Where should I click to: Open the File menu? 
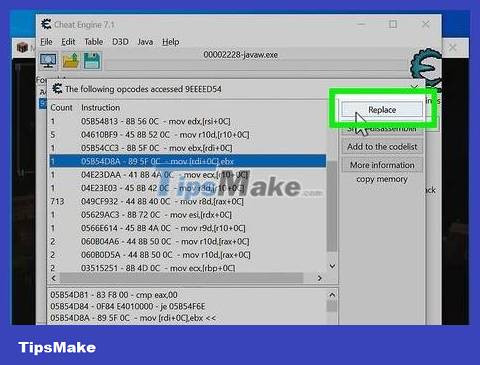46,42
